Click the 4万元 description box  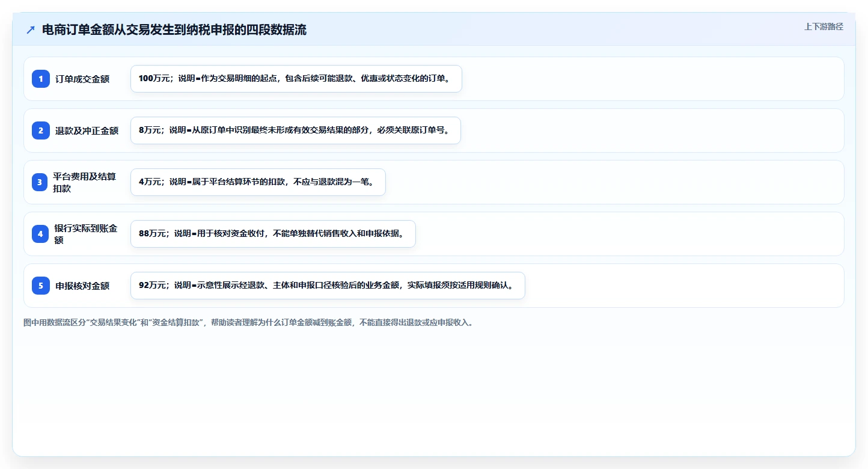258,182
